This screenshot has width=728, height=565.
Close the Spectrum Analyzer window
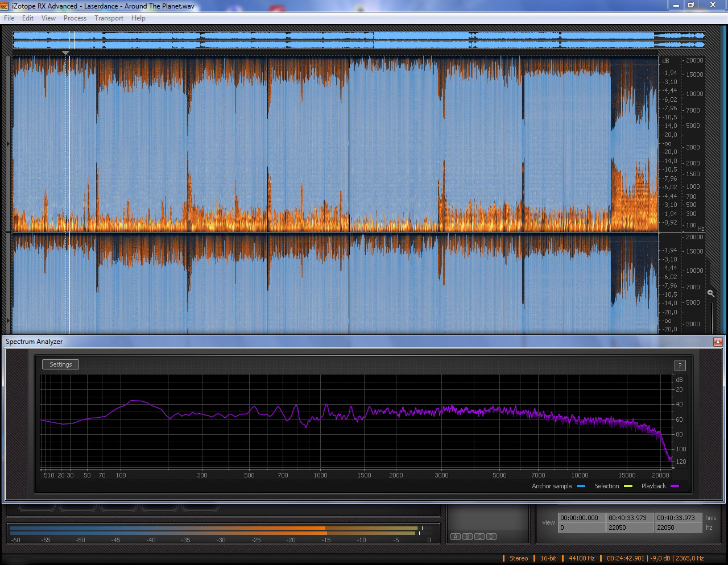pos(718,342)
